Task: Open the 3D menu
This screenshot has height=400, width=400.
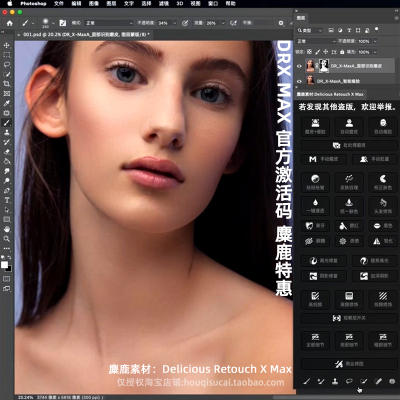Action: 180,4
